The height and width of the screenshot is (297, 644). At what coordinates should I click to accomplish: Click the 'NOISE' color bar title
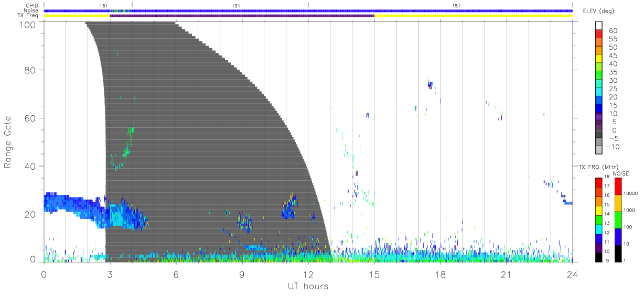[x=621, y=173]
